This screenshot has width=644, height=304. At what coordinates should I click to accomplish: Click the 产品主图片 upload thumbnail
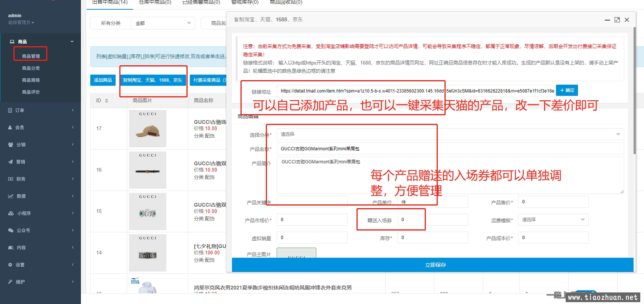(296, 253)
